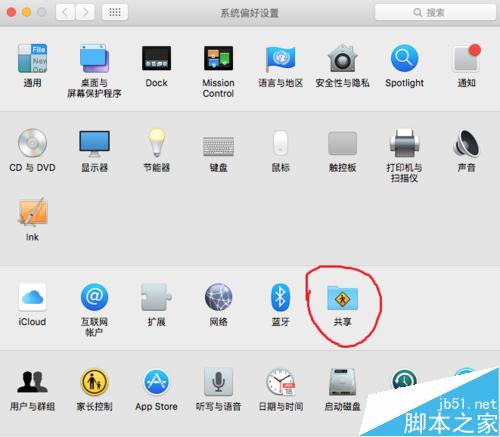This screenshot has width=500, height=437.
Task: Show all preferences with grid button
Action: [x=115, y=13]
